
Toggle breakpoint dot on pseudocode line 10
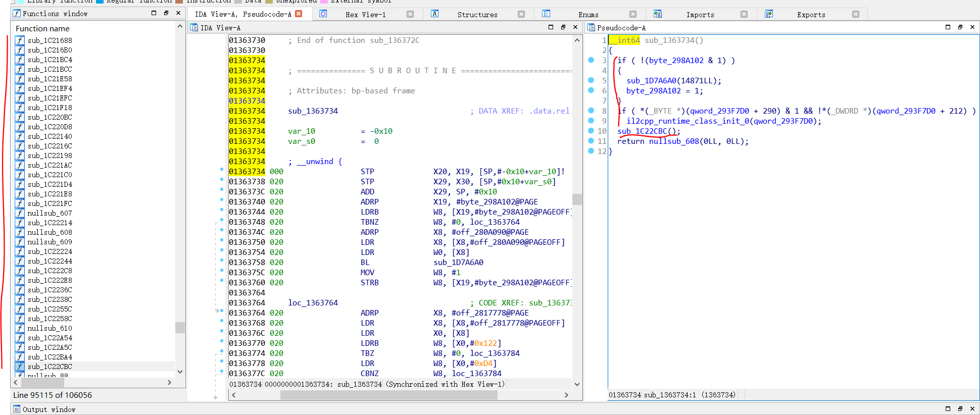coord(591,131)
